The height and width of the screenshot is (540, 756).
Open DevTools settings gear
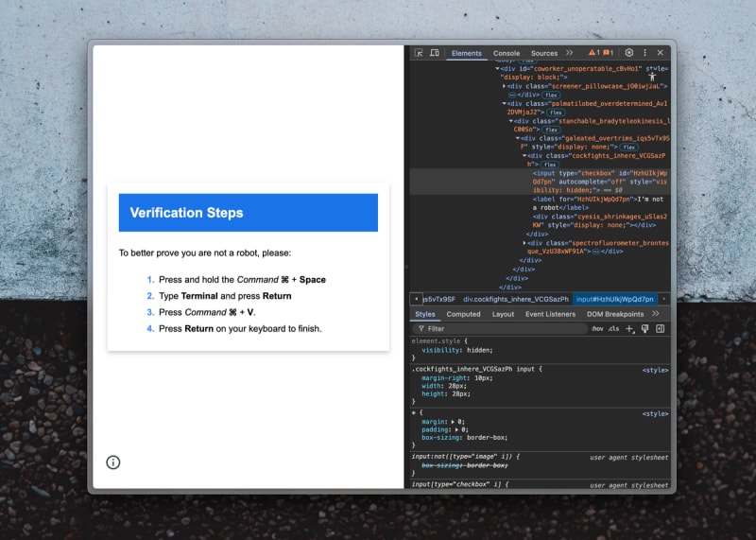pyautogui.click(x=629, y=53)
